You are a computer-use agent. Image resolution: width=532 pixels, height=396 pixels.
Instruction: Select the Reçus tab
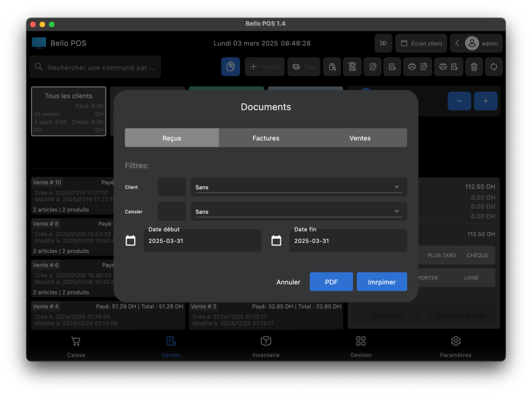(172, 138)
